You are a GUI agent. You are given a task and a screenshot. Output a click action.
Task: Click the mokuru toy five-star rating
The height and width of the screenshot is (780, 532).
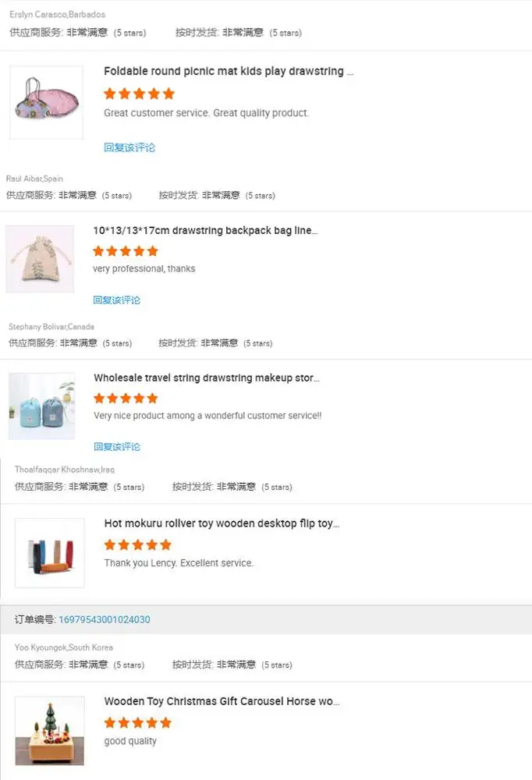pyautogui.click(x=138, y=544)
